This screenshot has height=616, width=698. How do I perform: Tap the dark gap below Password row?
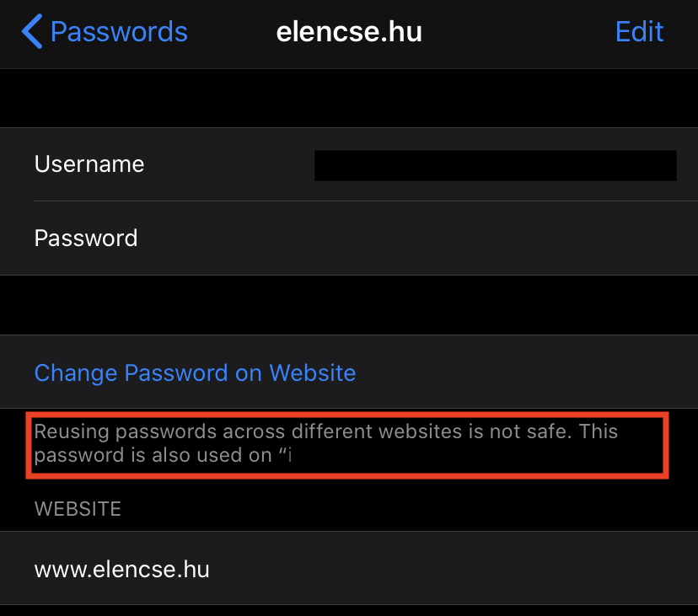(x=349, y=304)
